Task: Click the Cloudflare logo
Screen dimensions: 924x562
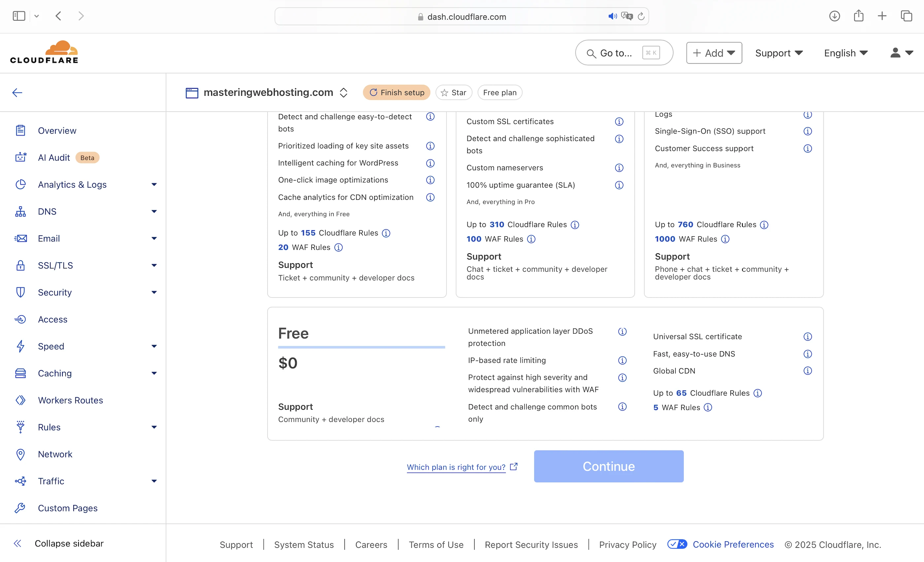Action: 44,52
